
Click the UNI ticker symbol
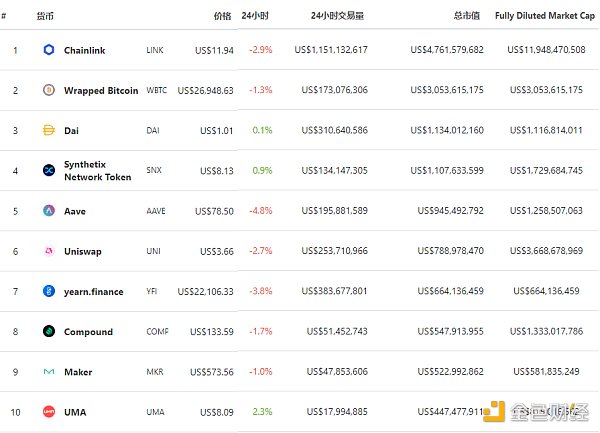click(153, 251)
